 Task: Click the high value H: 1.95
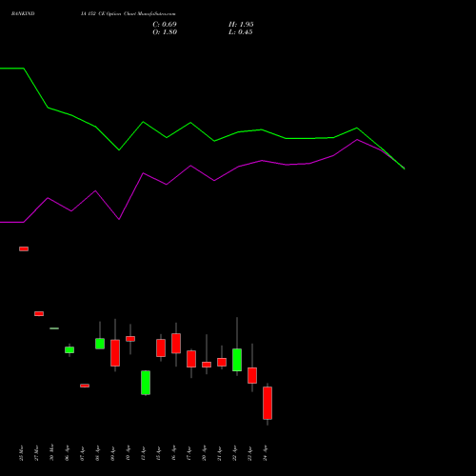point(241,25)
